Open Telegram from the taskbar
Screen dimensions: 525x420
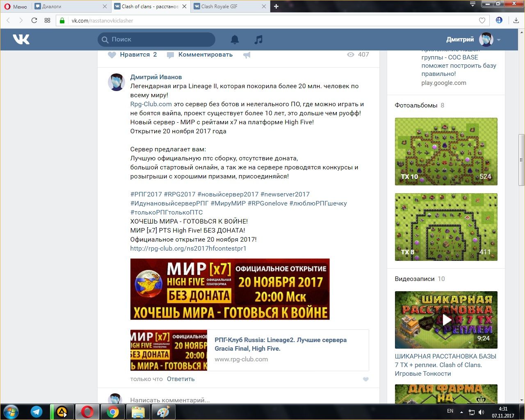pyautogui.click(x=37, y=412)
